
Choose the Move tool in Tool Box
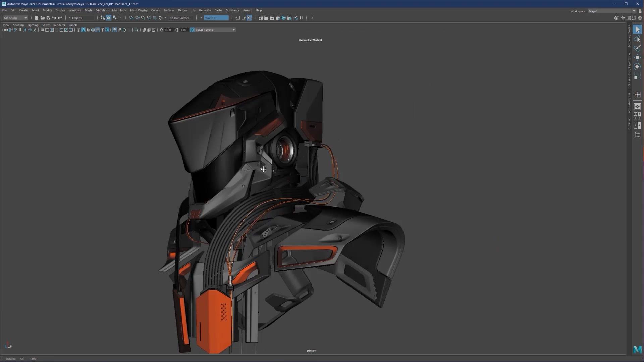638,57
